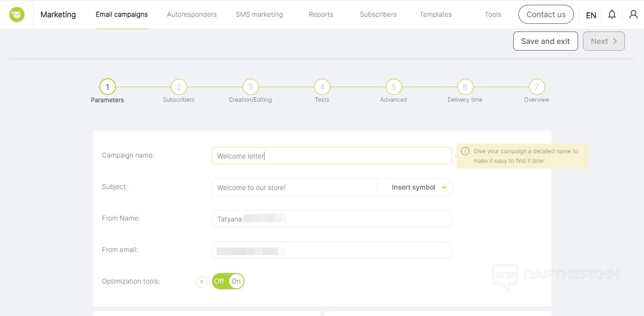Click the Next button

603,41
